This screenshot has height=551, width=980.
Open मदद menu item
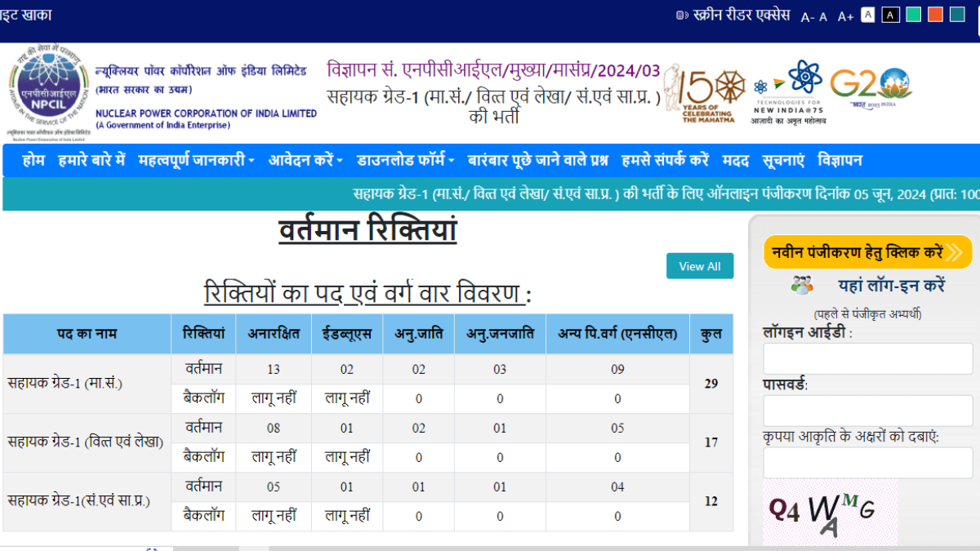735,160
